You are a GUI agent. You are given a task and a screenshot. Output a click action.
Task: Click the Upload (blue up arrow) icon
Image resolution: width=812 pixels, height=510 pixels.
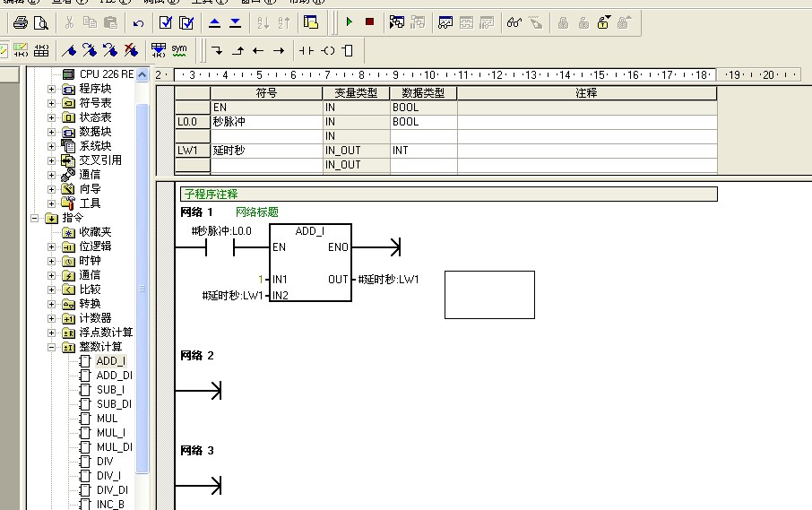(x=214, y=22)
